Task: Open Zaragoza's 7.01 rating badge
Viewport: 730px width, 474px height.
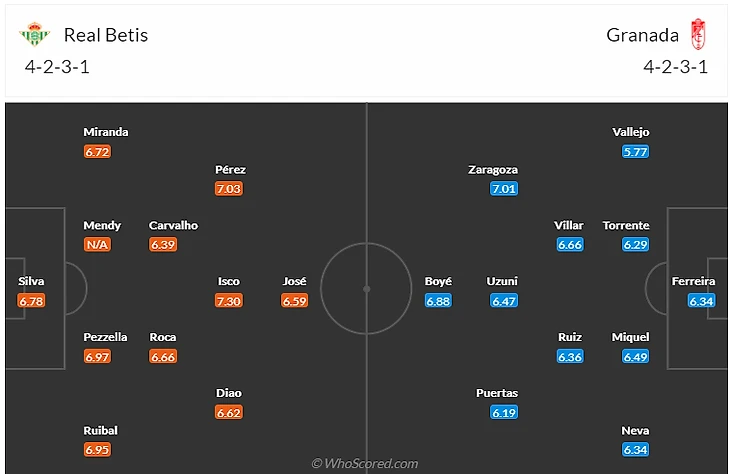Action: click(505, 188)
